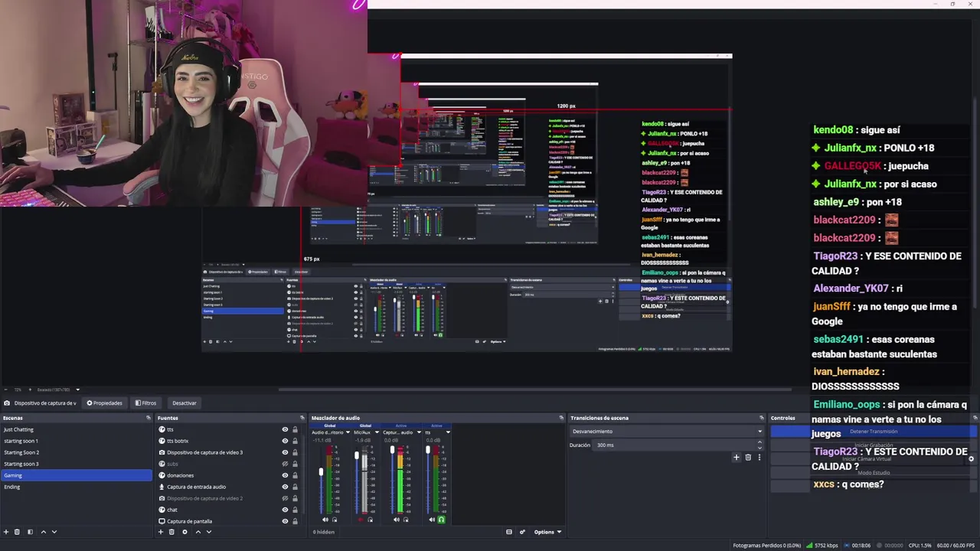Hide Captura de entrada audio source
The height and width of the screenshot is (551, 980).
pyautogui.click(x=285, y=487)
